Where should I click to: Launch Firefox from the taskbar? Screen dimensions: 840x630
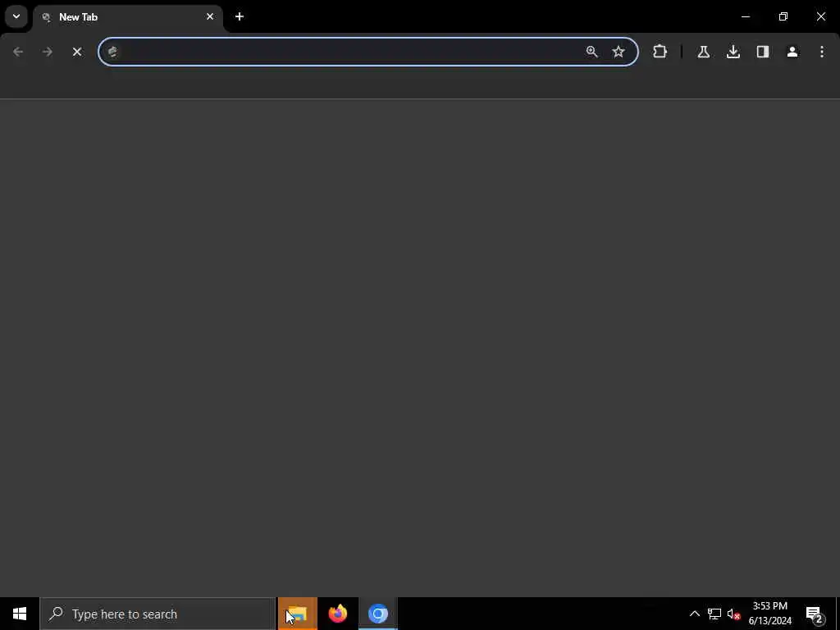click(x=337, y=614)
